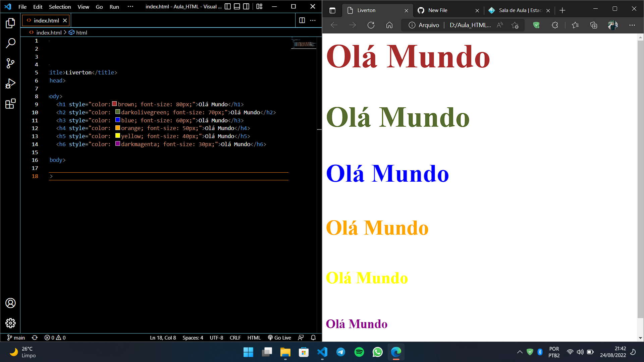644x362 pixels.
Task: Click the main branch indicator
Action: (x=16, y=338)
